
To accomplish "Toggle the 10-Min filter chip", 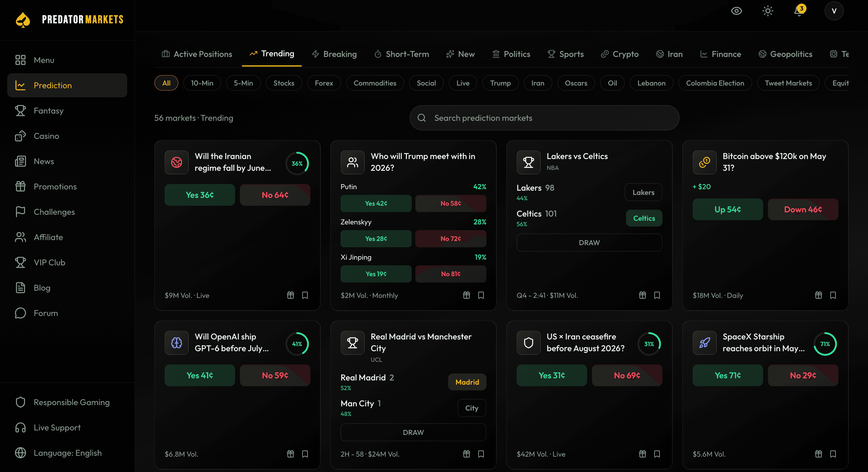I will click(202, 83).
